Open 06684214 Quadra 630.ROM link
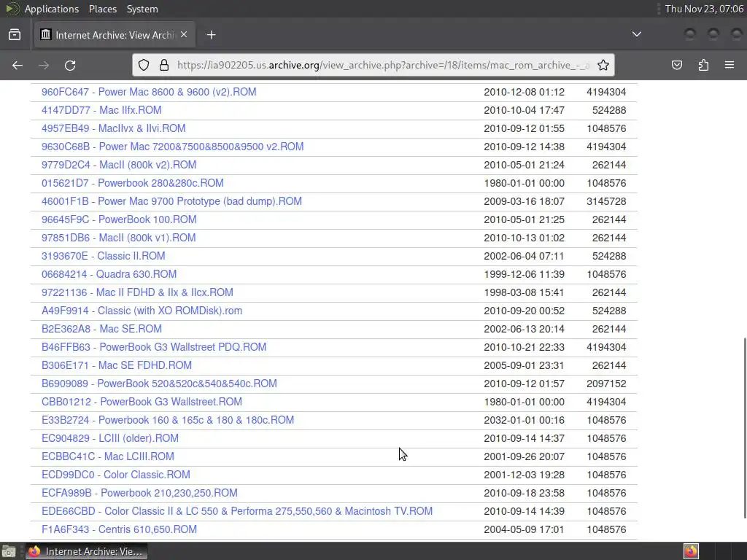 click(109, 274)
